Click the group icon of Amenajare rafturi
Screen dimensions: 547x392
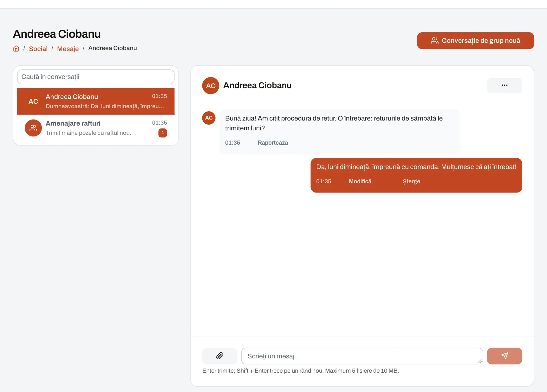click(x=33, y=128)
